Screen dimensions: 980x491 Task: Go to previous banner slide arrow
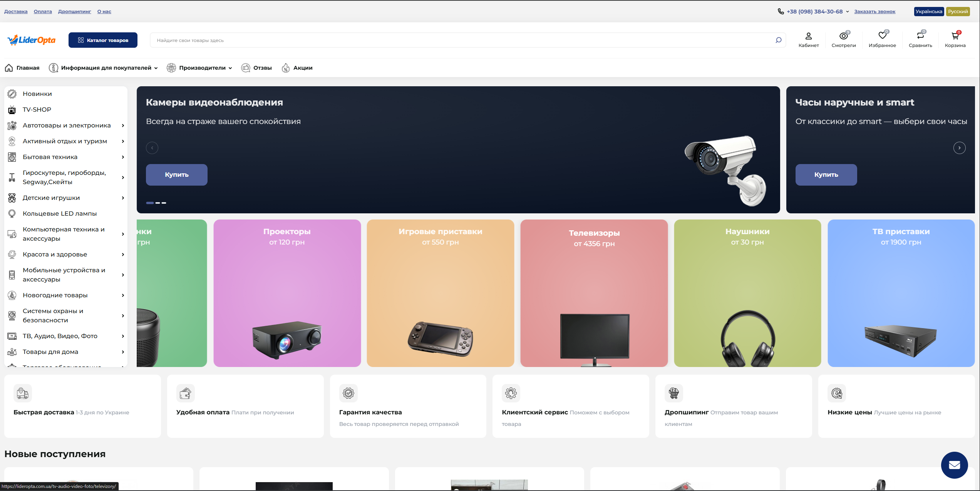click(152, 148)
